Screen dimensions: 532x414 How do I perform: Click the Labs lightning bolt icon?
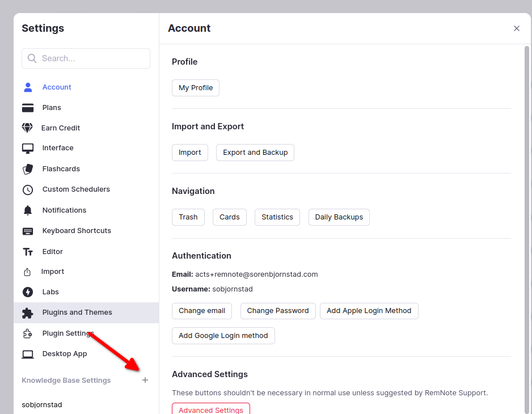28,292
